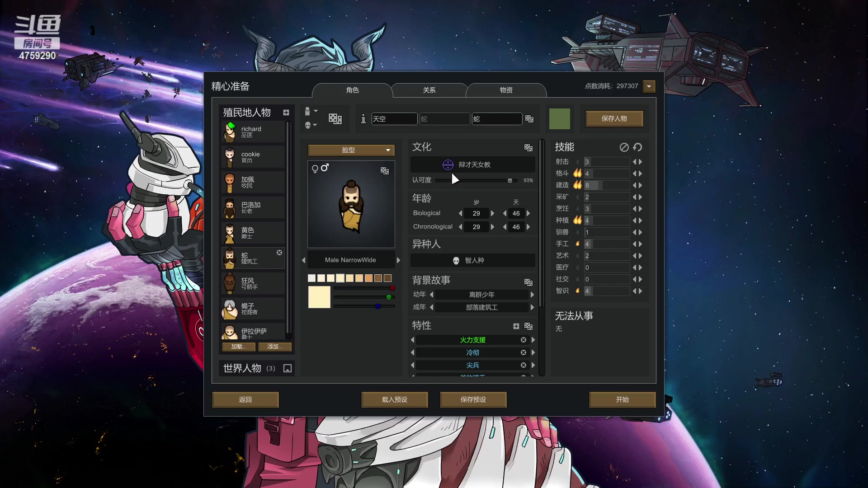Screen dimensions: 868x488
Task: Select next head type after Male NarrowWide
Action: (x=398, y=260)
